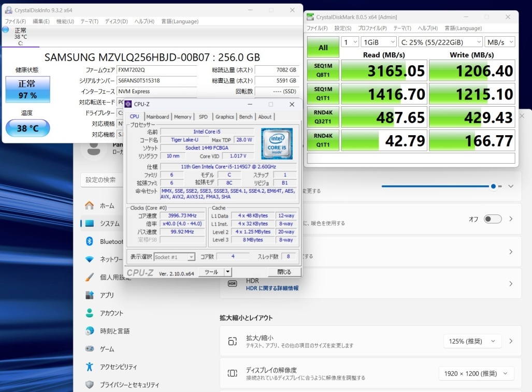Screen dimensions: 532x392
Task: Click the Network wifi icon in Settings
Action: pos(89,259)
